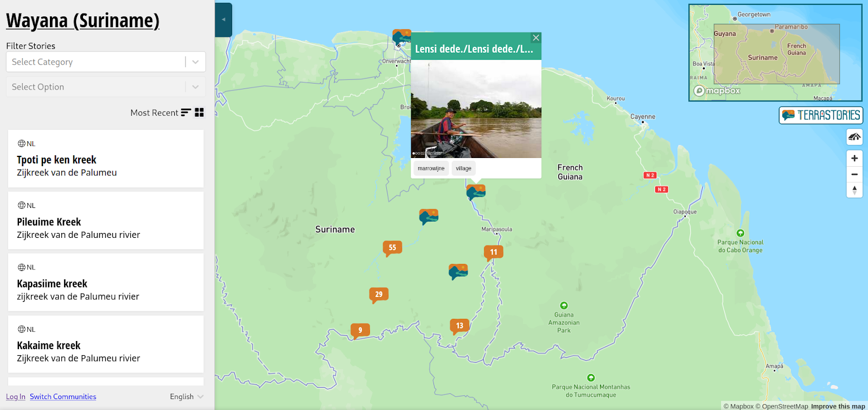Click the Switch Communities link

coord(63,396)
